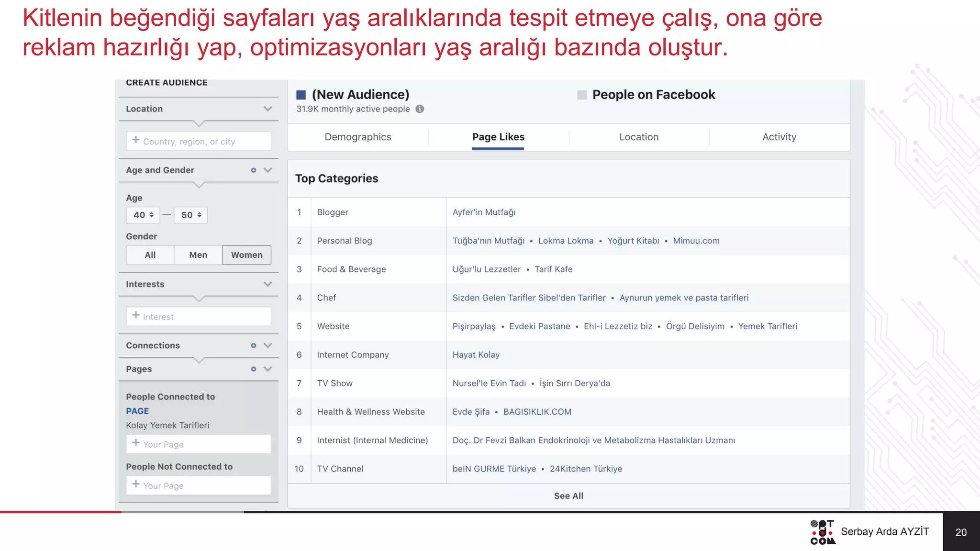980x551 pixels.
Task: Open the maximum age dropdown showing 50
Action: click(x=191, y=215)
